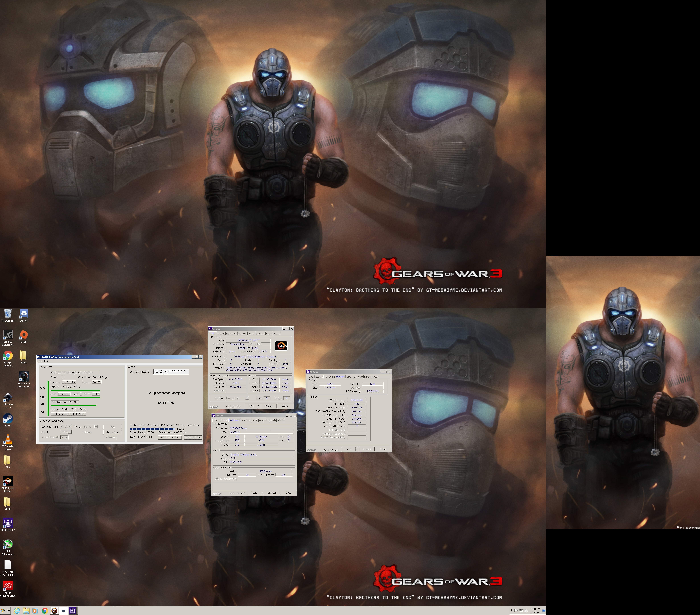The width and height of the screenshot is (700, 615).
Task: Toggle the Monitoring checkbox
Action: 105,437
